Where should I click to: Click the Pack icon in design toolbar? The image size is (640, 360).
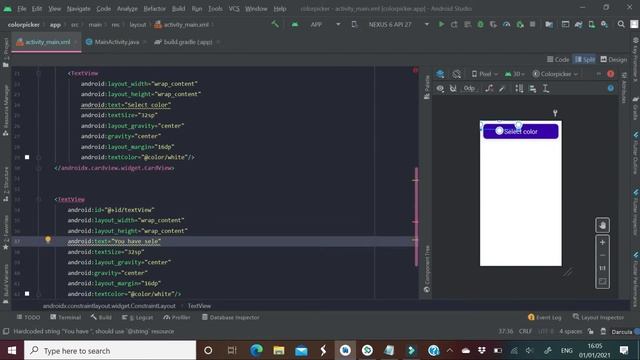tap(519, 88)
